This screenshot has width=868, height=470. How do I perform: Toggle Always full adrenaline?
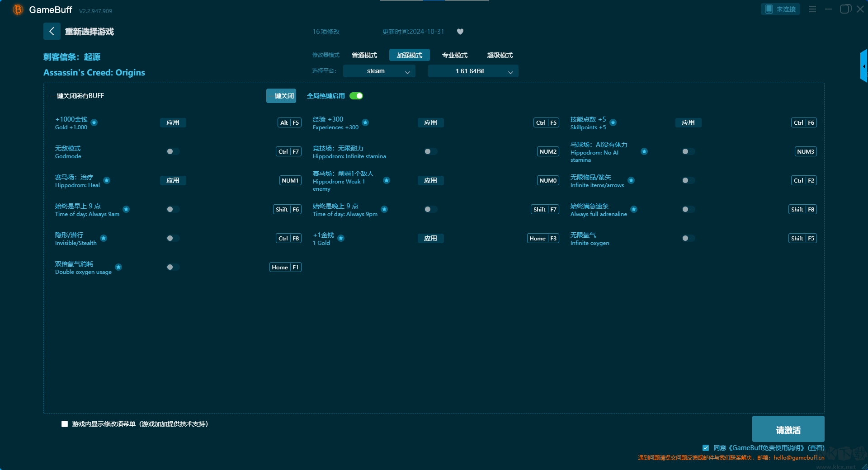click(x=688, y=209)
